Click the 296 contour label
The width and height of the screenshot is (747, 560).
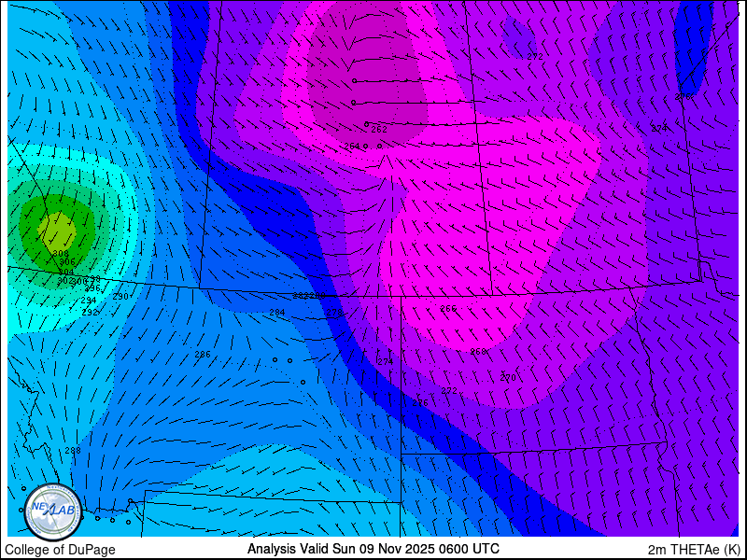coord(92,288)
